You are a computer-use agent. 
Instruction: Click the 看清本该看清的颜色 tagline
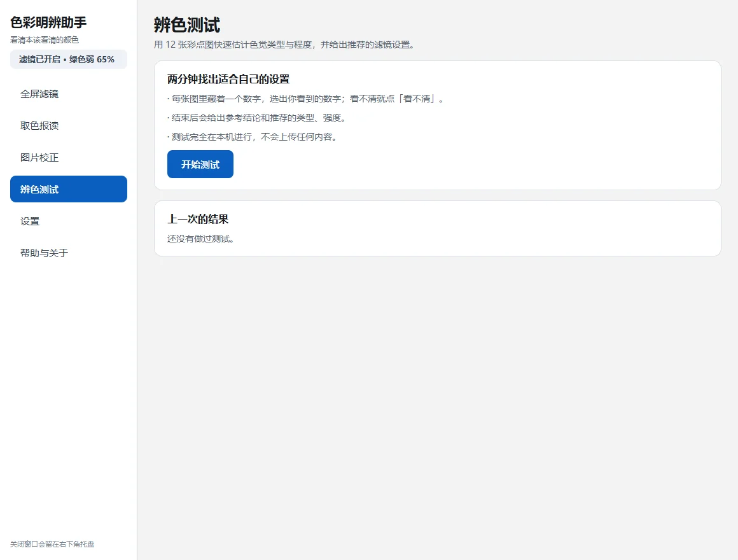coord(45,40)
